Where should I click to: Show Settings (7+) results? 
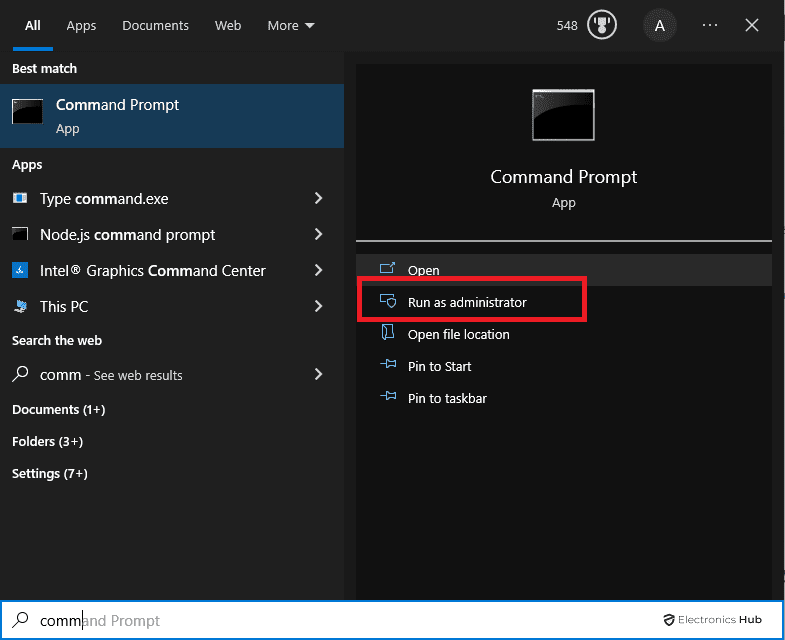pos(50,474)
